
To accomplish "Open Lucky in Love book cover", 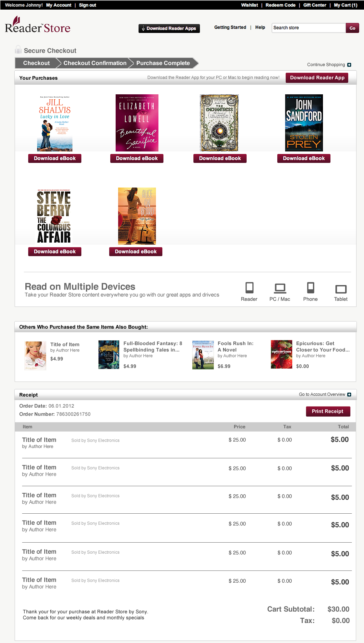I will (x=55, y=123).
